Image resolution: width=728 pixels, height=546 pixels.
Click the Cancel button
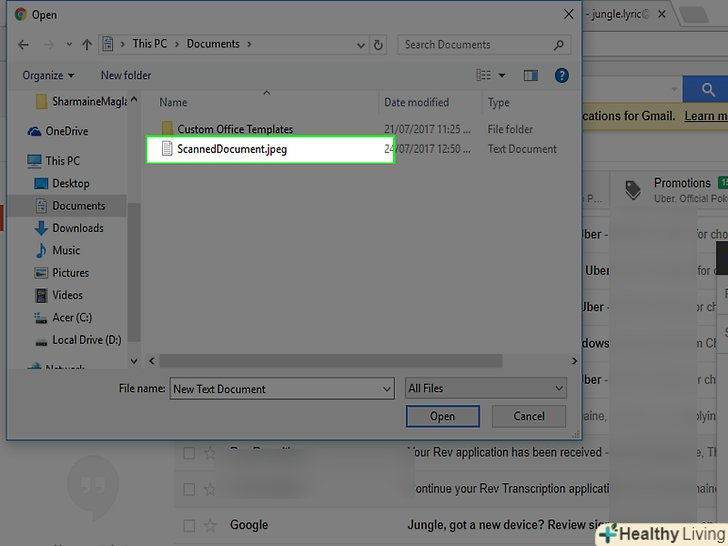529,416
